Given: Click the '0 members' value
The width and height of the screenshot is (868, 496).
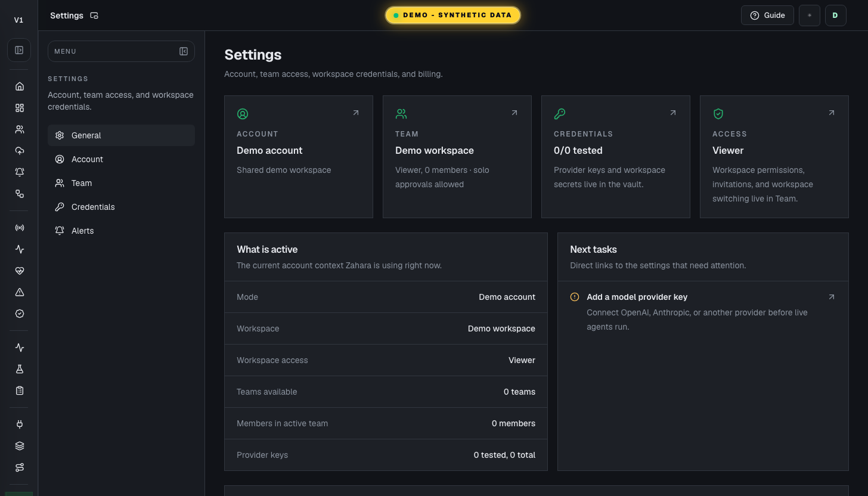Looking at the screenshot, I should point(513,423).
